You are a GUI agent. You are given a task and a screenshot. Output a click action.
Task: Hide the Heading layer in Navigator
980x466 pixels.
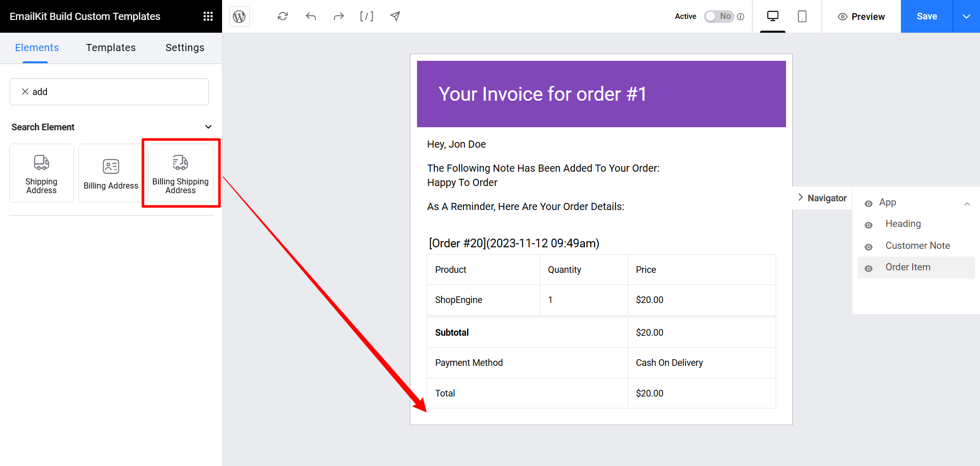pos(868,225)
